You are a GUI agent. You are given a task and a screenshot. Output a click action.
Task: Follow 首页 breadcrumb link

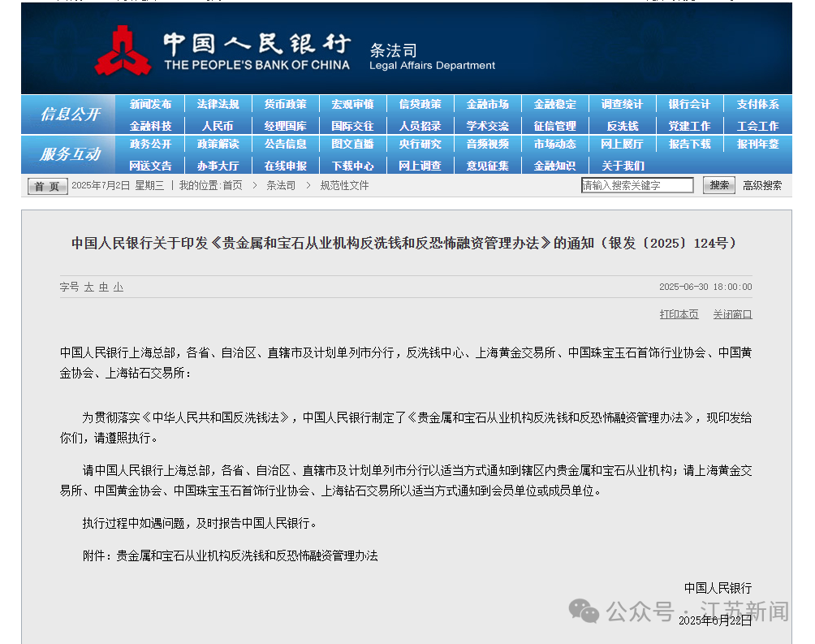pos(232,186)
